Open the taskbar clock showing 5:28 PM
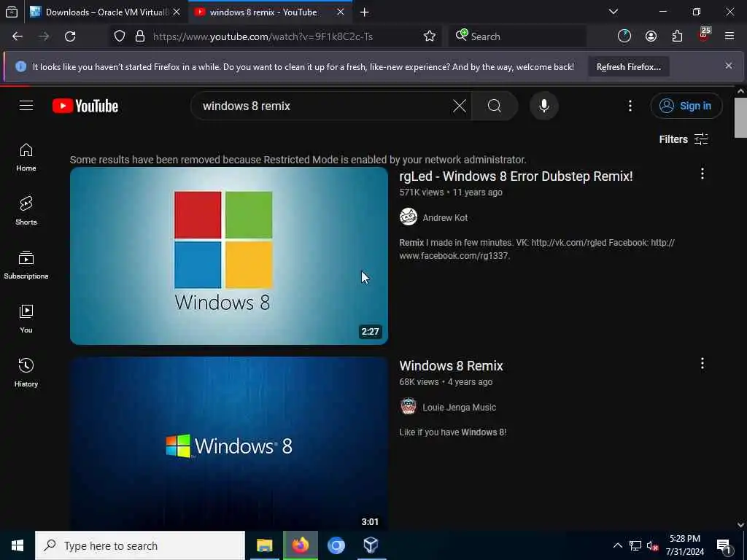747x560 pixels. pyautogui.click(x=684, y=545)
